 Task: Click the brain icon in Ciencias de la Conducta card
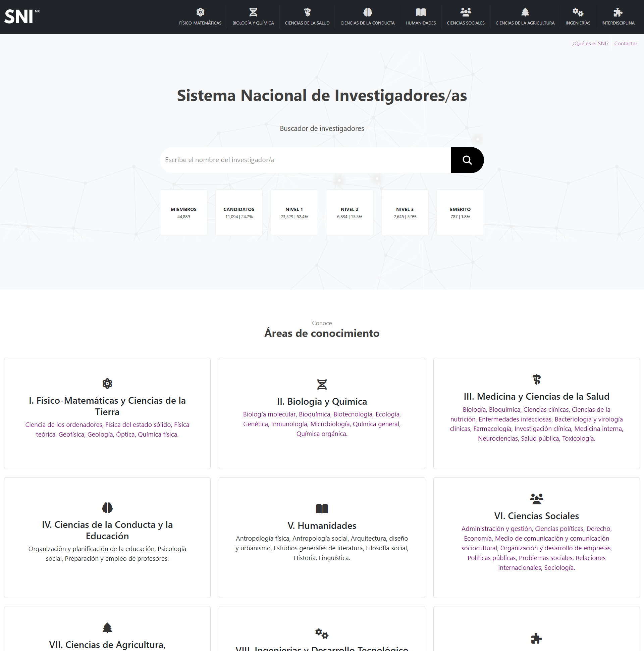click(107, 507)
